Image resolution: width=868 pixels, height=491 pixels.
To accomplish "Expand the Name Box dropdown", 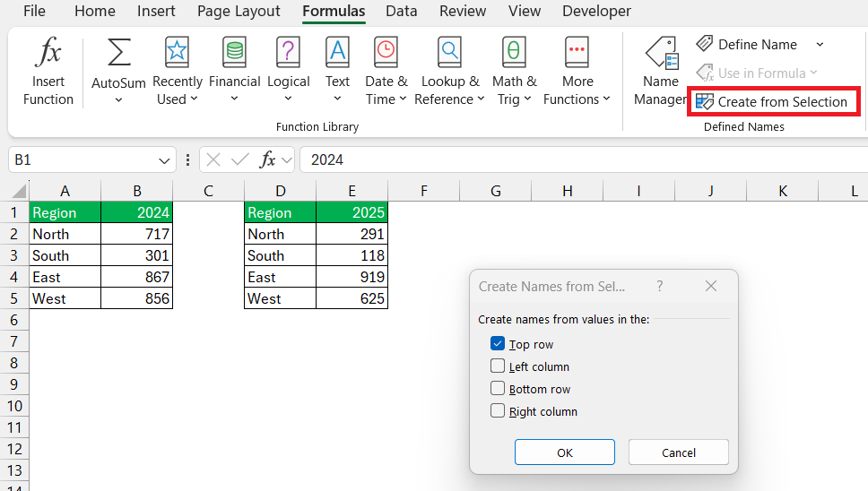I will [x=164, y=160].
